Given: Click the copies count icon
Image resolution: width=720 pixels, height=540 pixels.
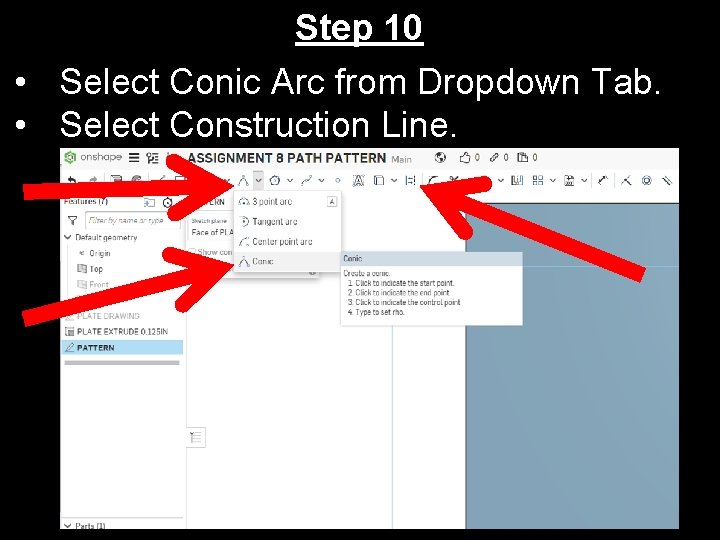Looking at the screenshot, I should click(x=523, y=158).
